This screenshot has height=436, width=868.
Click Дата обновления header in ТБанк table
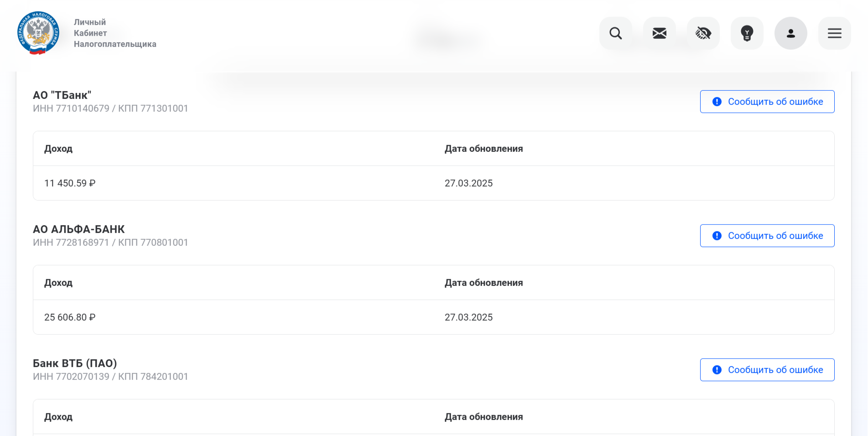point(483,149)
